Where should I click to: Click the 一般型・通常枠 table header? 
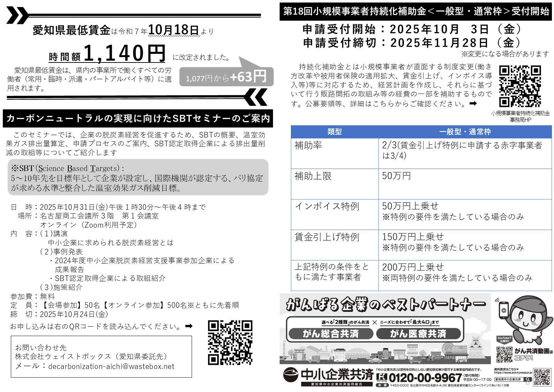(465, 132)
